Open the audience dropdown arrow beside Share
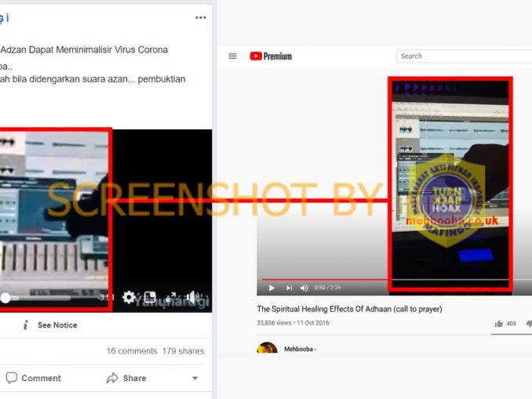532x399 pixels. (195, 379)
